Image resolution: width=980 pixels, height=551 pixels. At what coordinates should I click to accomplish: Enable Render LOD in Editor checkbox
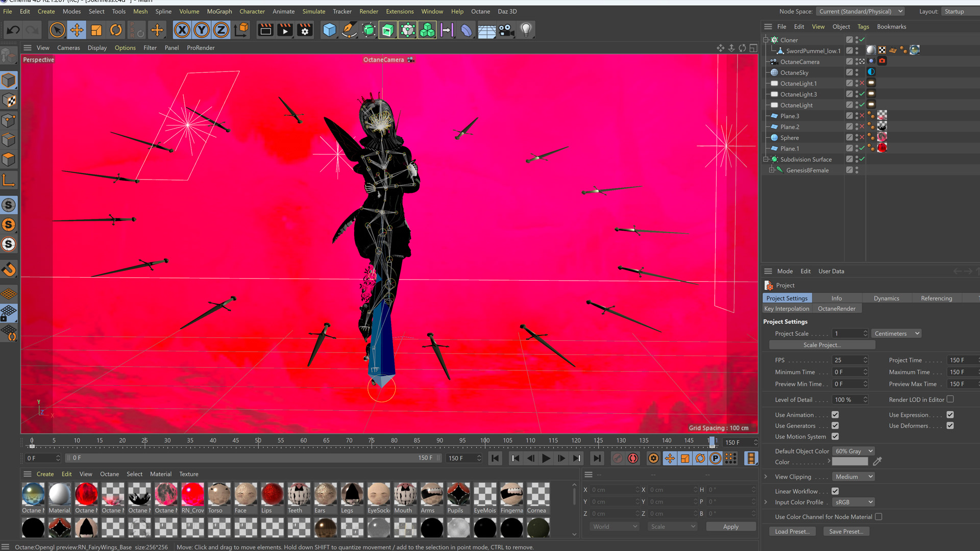[950, 399]
